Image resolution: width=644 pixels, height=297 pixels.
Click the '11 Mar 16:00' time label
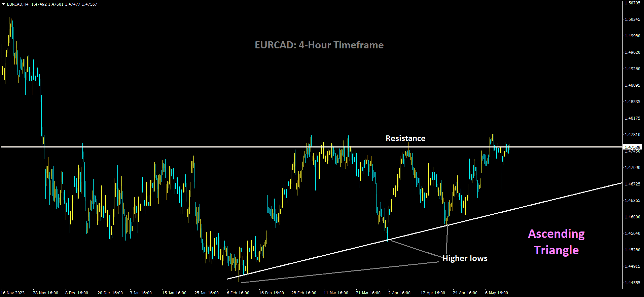(x=336, y=293)
